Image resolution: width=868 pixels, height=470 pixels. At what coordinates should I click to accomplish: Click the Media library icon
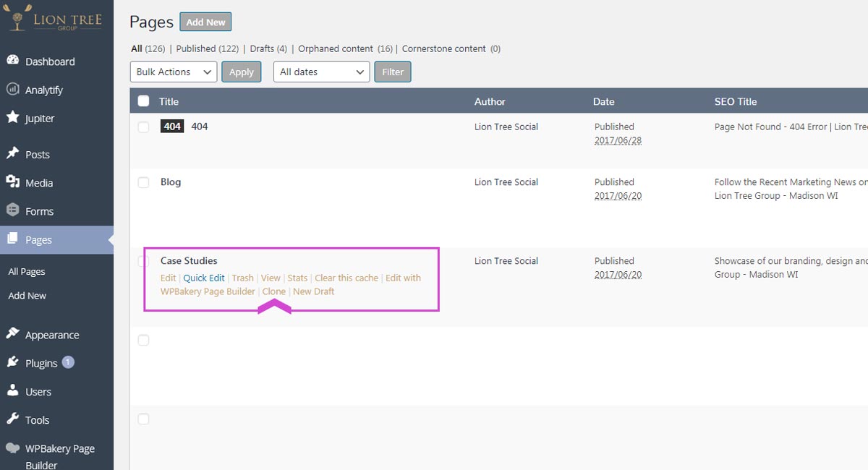tap(12, 182)
